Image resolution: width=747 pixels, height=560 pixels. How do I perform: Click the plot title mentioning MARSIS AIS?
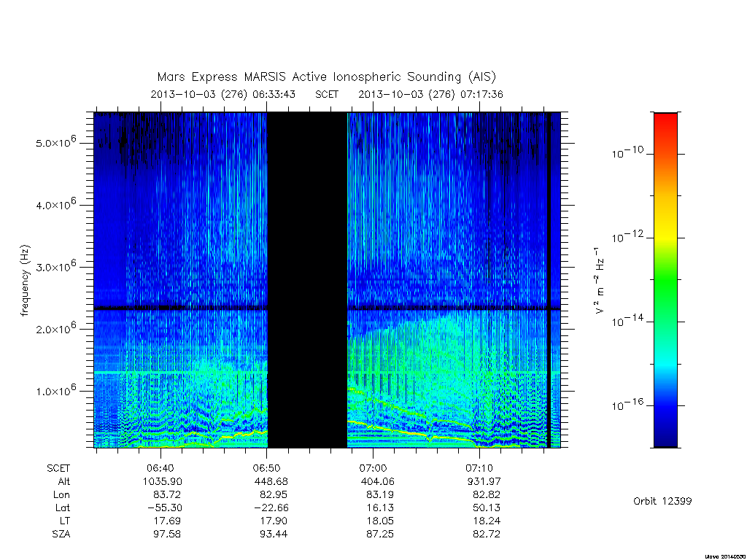(326, 77)
